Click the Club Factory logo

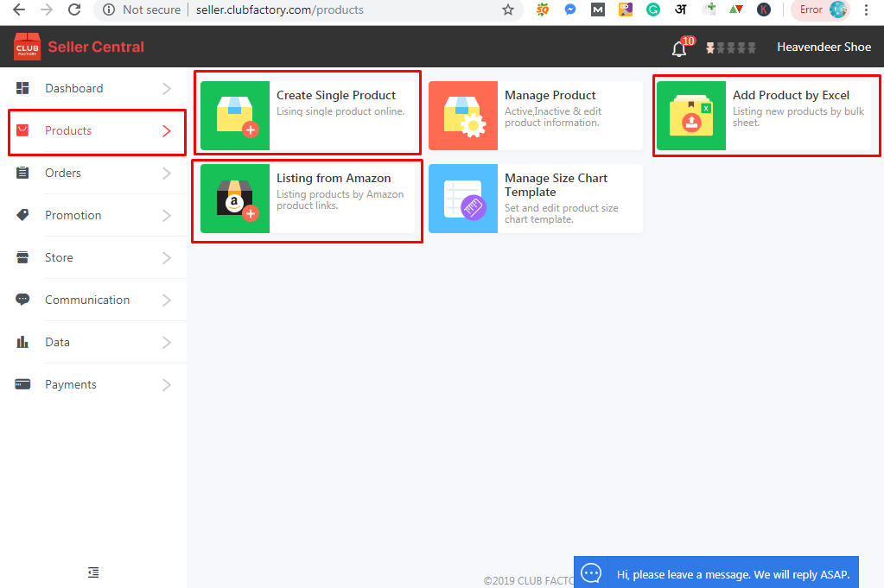(28, 47)
